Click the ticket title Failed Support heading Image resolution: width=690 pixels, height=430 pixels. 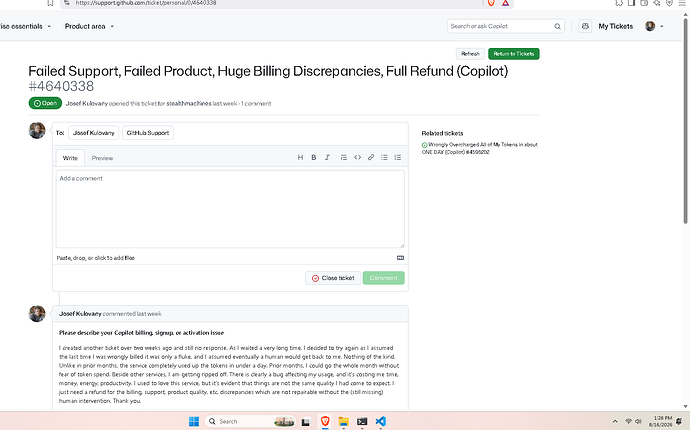(x=268, y=71)
